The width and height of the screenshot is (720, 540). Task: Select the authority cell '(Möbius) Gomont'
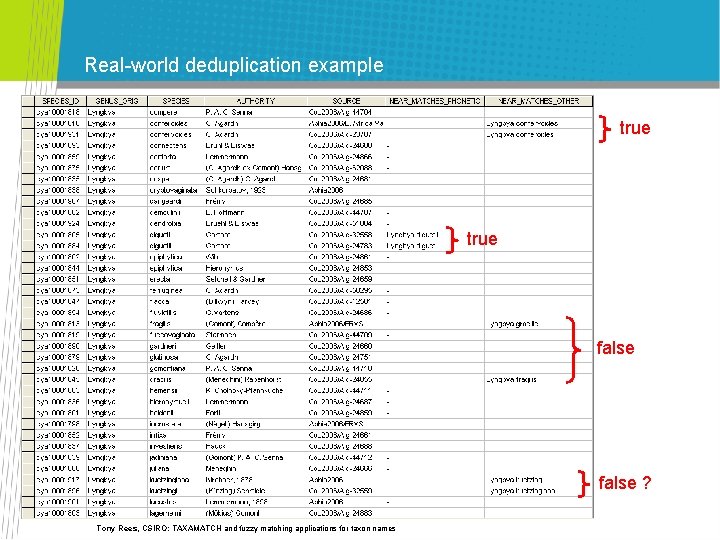[256, 513]
